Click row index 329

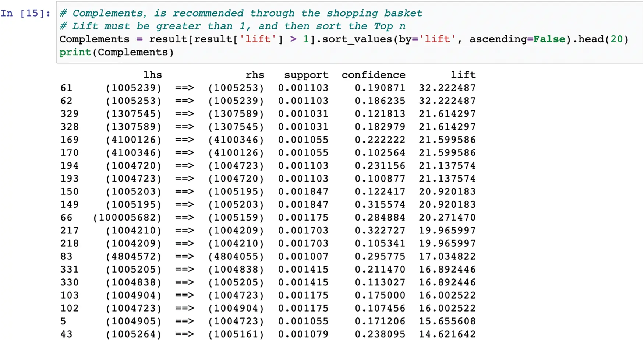pos(70,114)
